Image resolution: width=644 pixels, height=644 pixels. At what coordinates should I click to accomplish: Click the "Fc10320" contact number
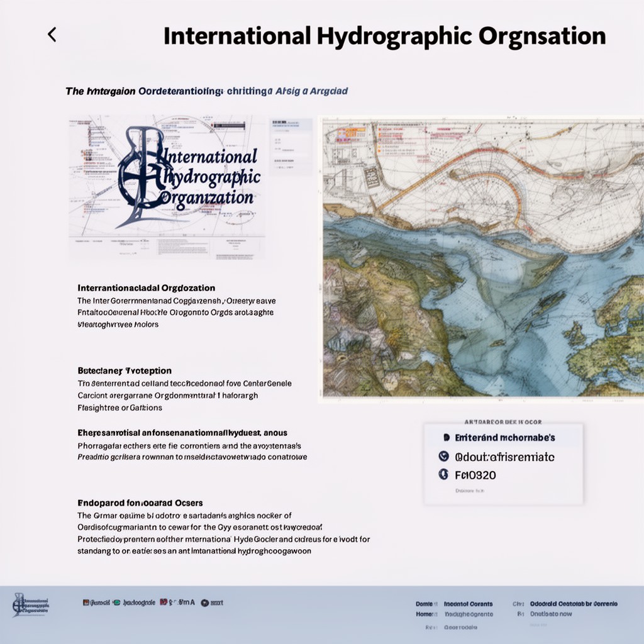[x=475, y=475]
